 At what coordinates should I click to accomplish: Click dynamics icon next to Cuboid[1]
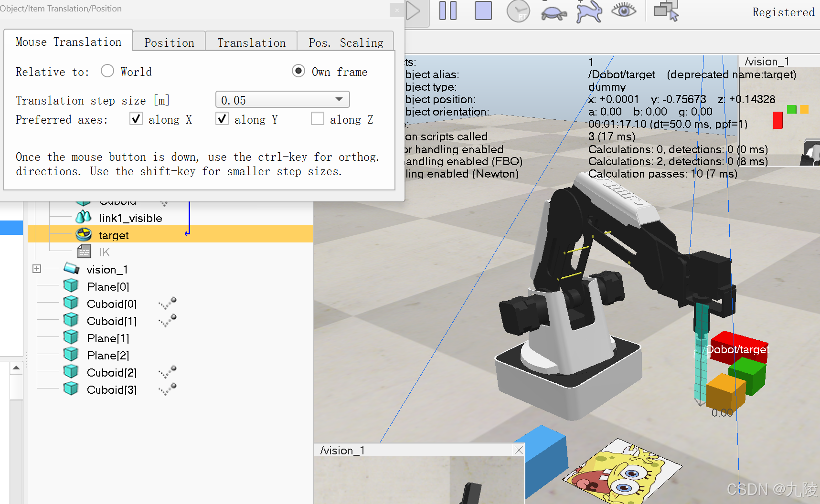(168, 321)
